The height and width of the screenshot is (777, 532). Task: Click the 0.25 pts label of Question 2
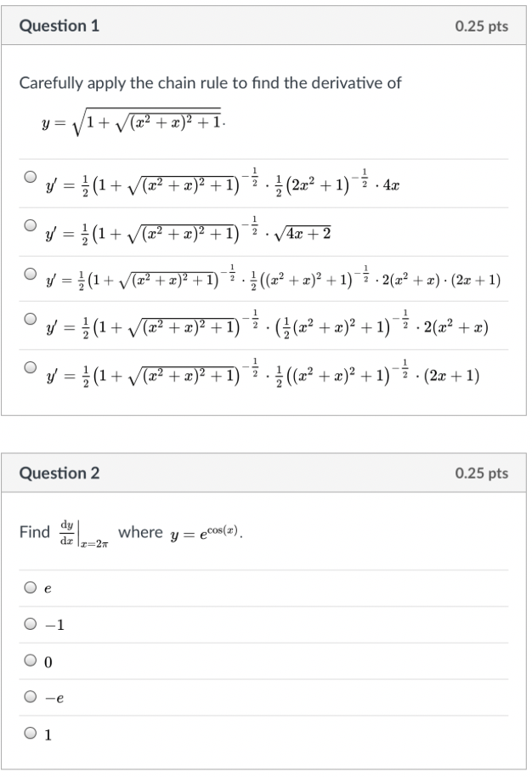pyautogui.click(x=481, y=474)
